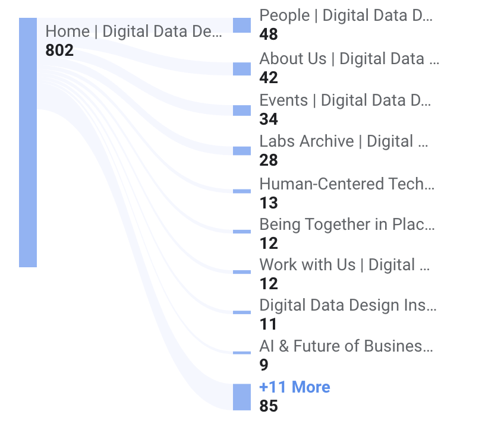Open the People | Digital Data label

tap(346, 15)
